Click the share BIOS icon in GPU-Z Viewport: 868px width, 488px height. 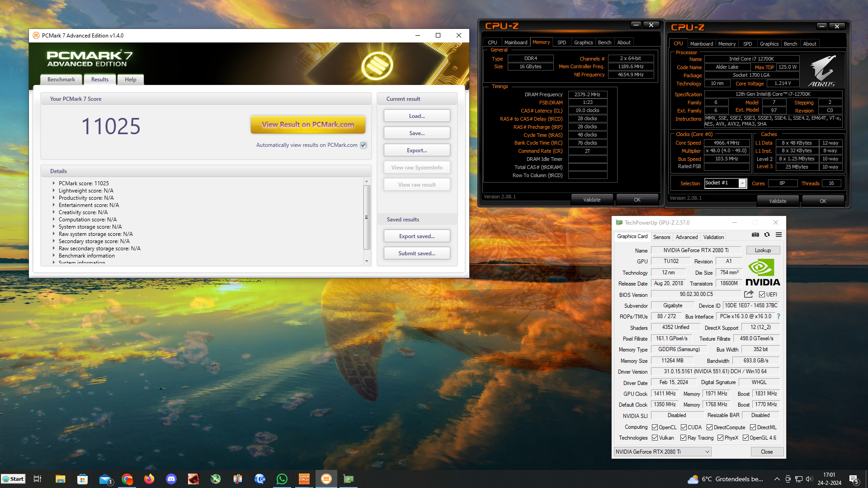[x=749, y=294]
